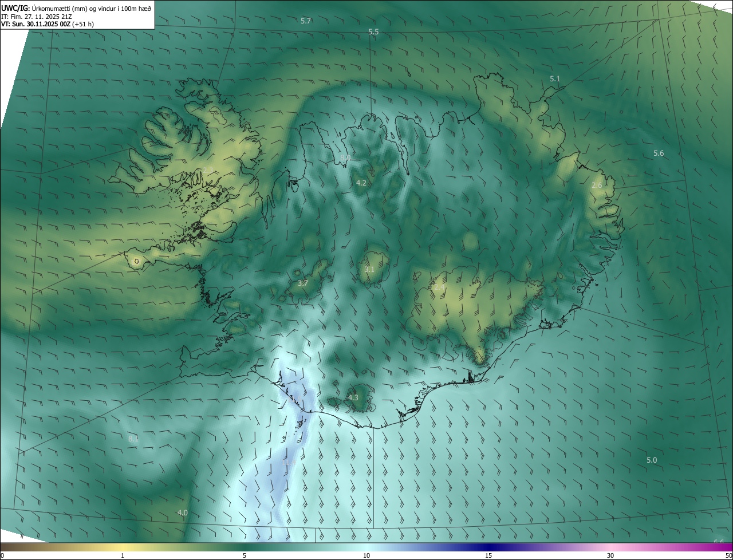Click the '3.7' value label in West Iceland
This screenshot has width=733, height=560.
pos(303,283)
